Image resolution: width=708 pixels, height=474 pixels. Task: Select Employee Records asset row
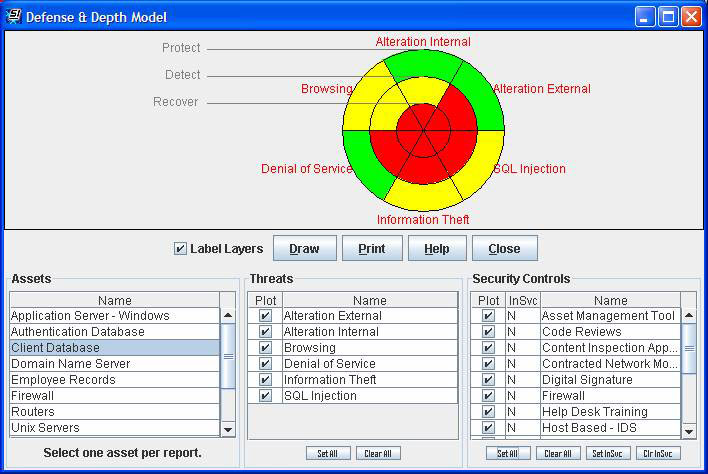tap(115, 380)
